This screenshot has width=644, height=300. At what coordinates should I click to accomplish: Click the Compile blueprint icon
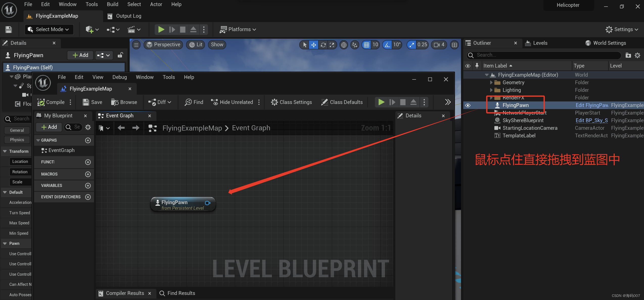click(41, 102)
